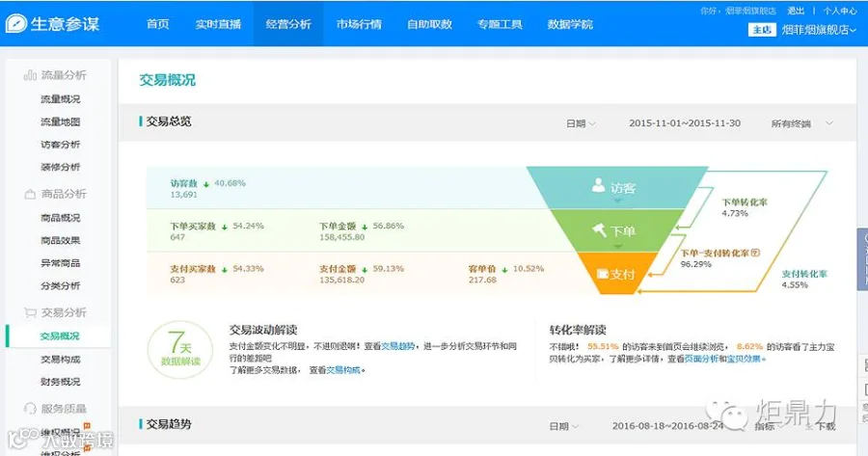
Task: Click the 商品分析 bag icon
Action: (30, 194)
